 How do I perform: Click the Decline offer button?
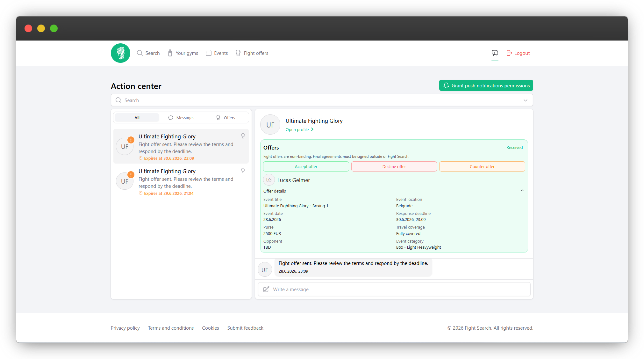pos(394,166)
